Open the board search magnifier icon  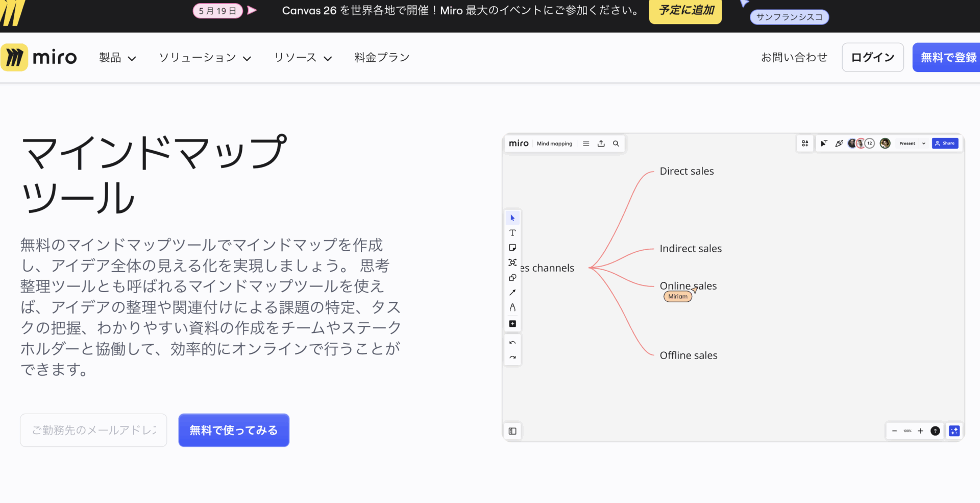point(616,143)
